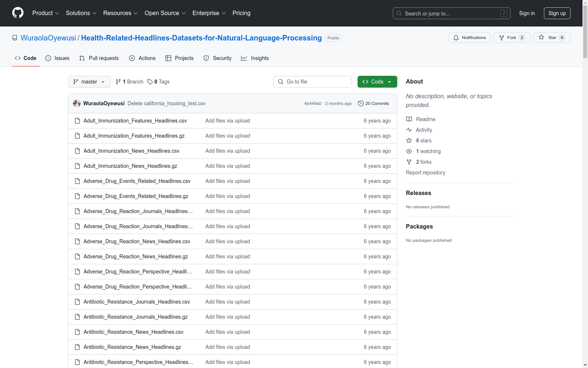Open Adverse_Drug_Events_Related_Headlines.csv file

137,181
